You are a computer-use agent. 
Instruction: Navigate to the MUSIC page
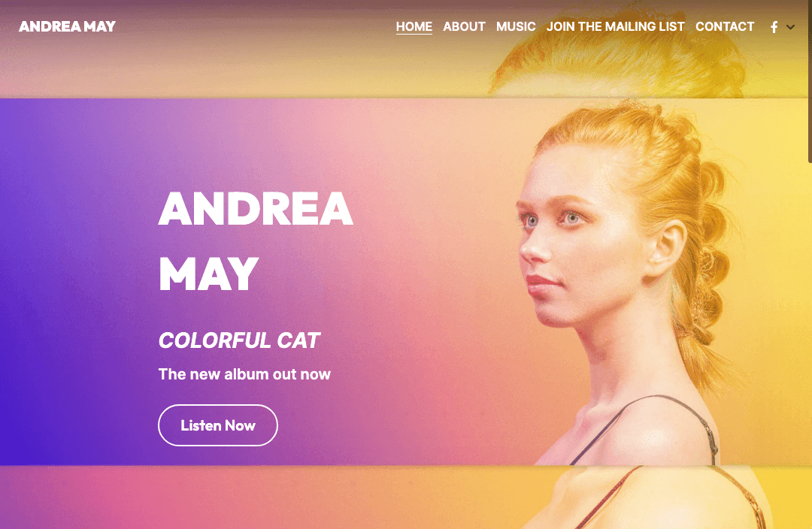[x=516, y=26]
